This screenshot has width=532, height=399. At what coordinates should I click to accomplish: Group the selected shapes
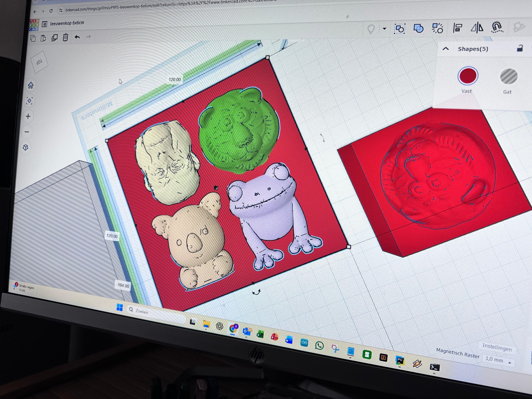click(400, 29)
